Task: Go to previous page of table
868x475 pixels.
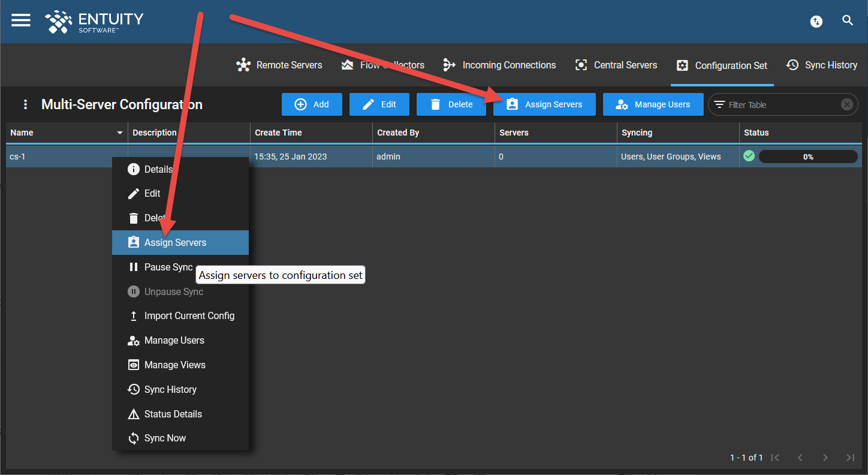Action: 800,458
